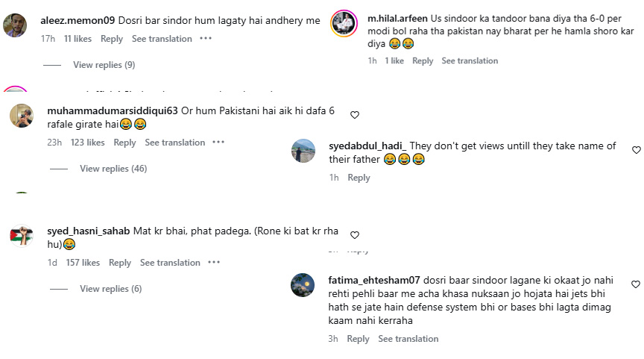Open the three-dot menu on muhammadumarsiddiqui63's comment
Image resolution: width=644 pixels, height=359 pixels.
[218, 143]
